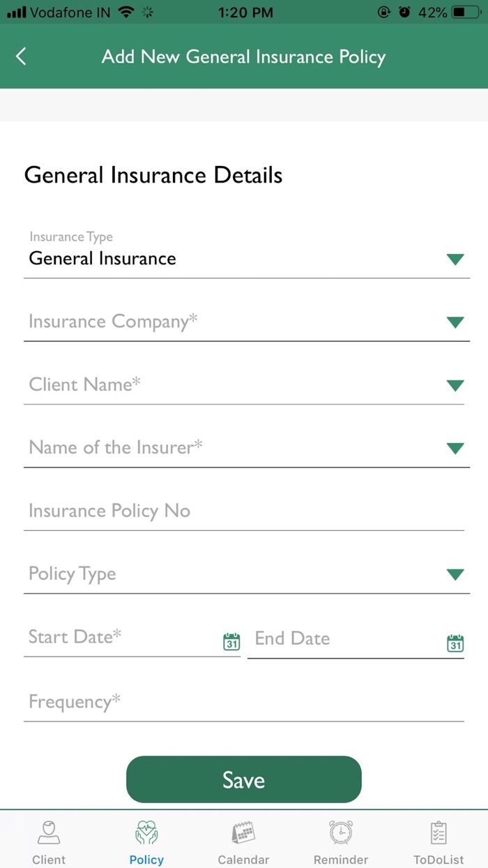Tap the back arrow in the header

21,57
